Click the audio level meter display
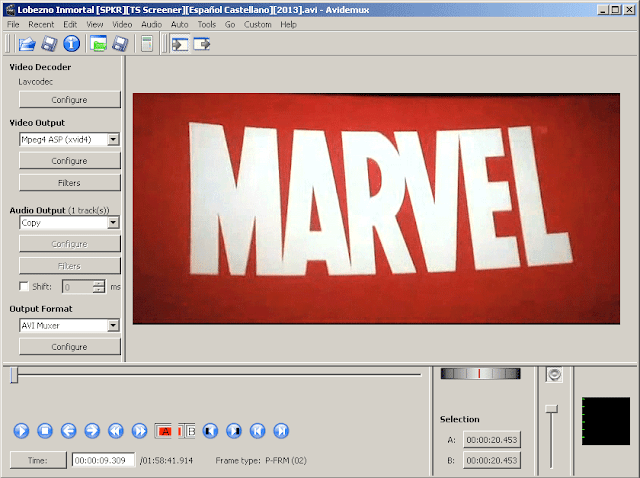This screenshot has height=478, width=640. pyautogui.click(x=606, y=421)
